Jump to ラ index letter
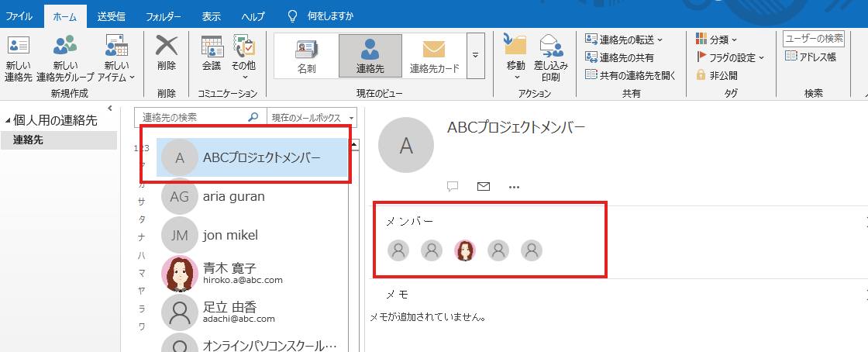Viewport: 868px width, 352px height. pos(142,309)
